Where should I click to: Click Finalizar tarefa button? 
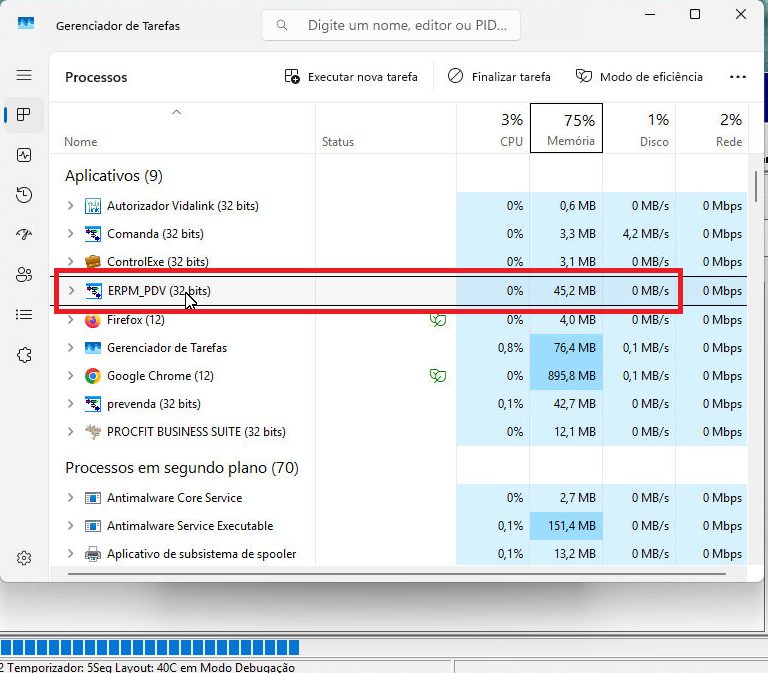(499, 77)
